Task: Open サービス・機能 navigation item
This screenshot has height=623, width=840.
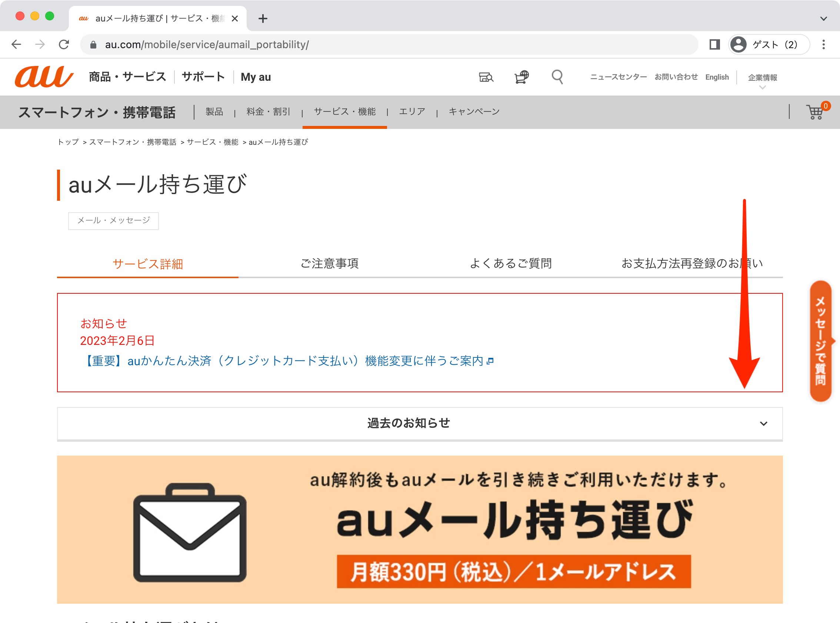Action: tap(344, 111)
